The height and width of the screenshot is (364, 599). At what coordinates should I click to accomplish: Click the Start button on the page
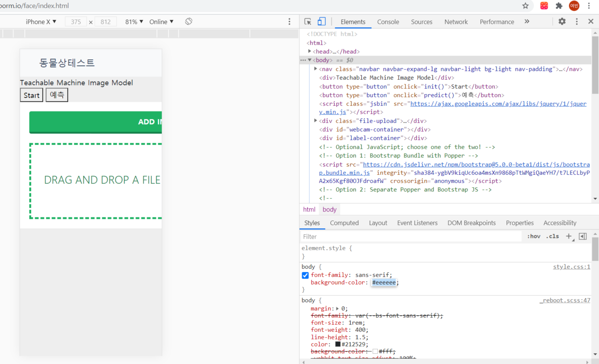pos(32,95)
